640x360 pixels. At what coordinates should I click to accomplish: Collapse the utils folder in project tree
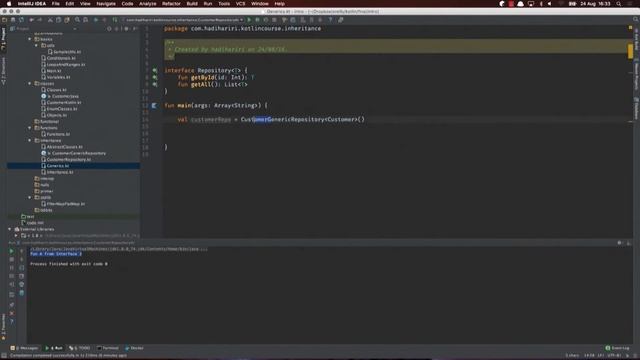point(36,46)
